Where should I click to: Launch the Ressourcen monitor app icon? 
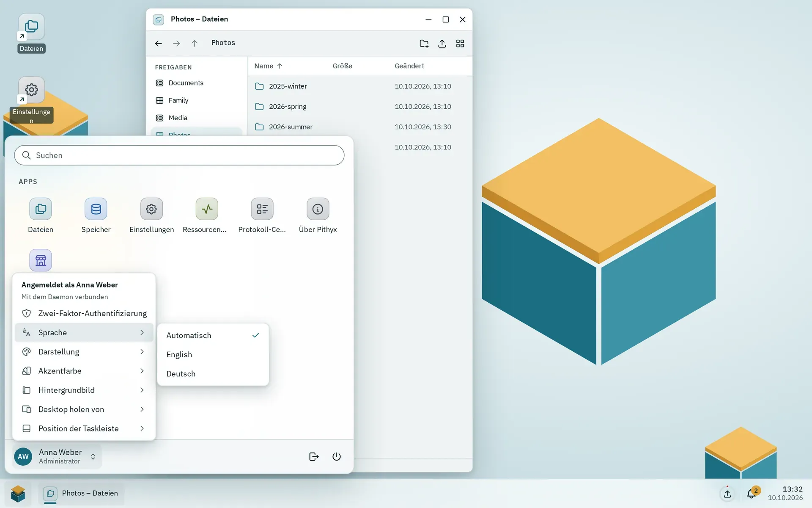pyautogui.click(x=207, y=209)
